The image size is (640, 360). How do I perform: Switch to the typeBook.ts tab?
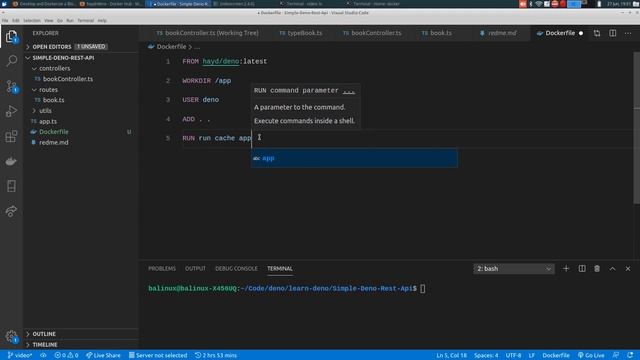tap(301, 33)
